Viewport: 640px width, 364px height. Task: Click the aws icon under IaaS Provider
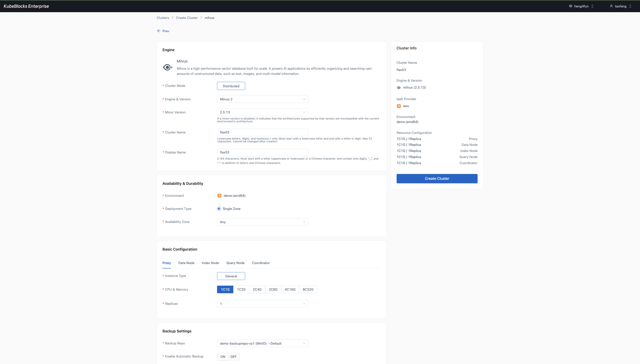pos(399,106)
